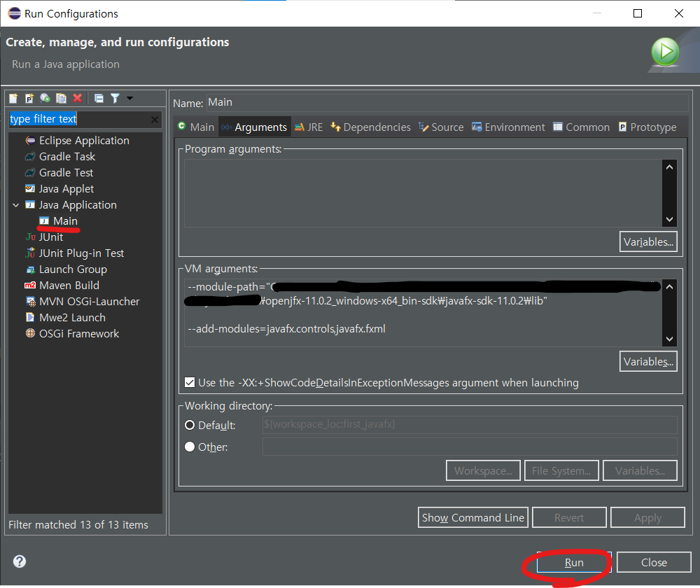Image resolution: width=700 pixels, height=588 pixels.
Task: Click the New launch configuration icon
Action: [x=13, y=98]
